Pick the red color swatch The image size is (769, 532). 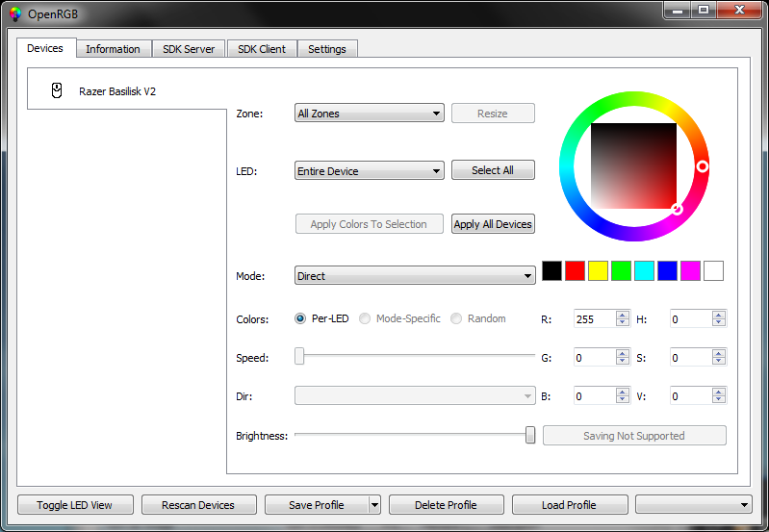tap(575, 270)
